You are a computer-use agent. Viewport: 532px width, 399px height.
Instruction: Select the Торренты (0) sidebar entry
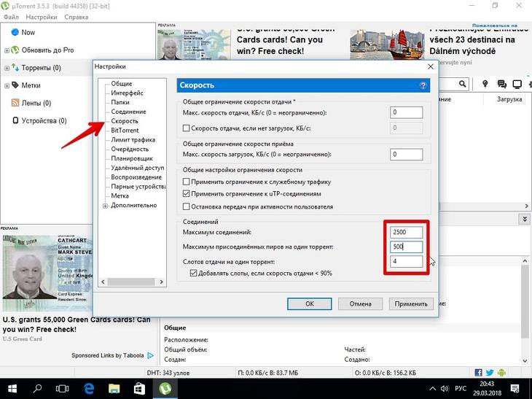[41, 68]
